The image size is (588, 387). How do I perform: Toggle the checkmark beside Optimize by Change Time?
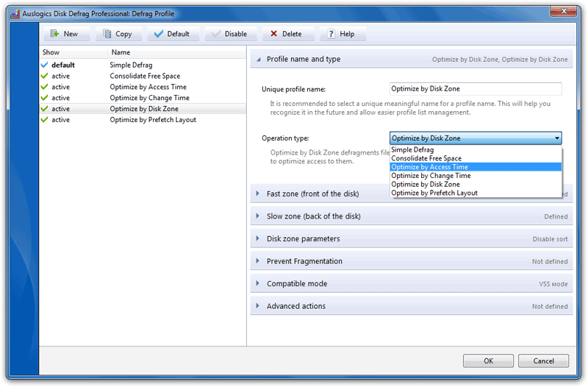pos(45,98)
